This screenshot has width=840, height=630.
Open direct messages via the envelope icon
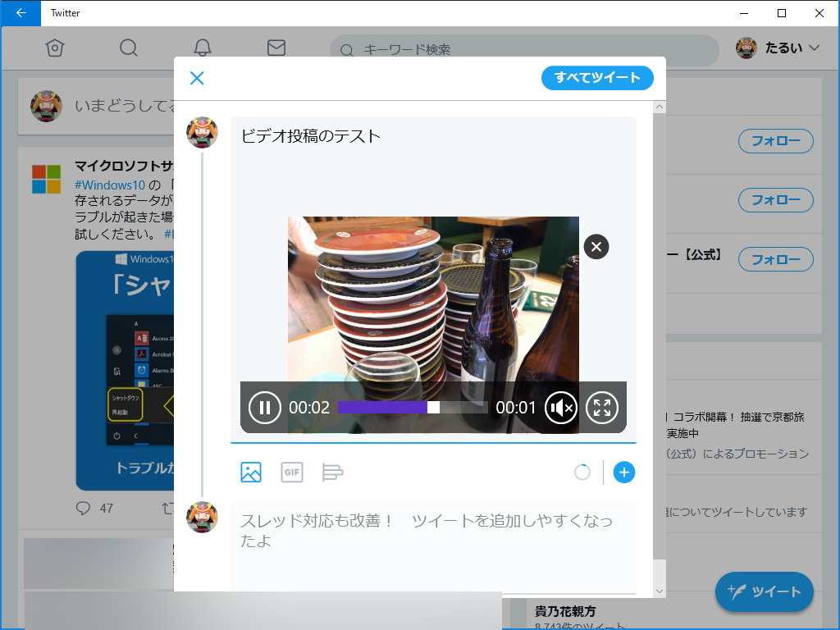(276, 48)
